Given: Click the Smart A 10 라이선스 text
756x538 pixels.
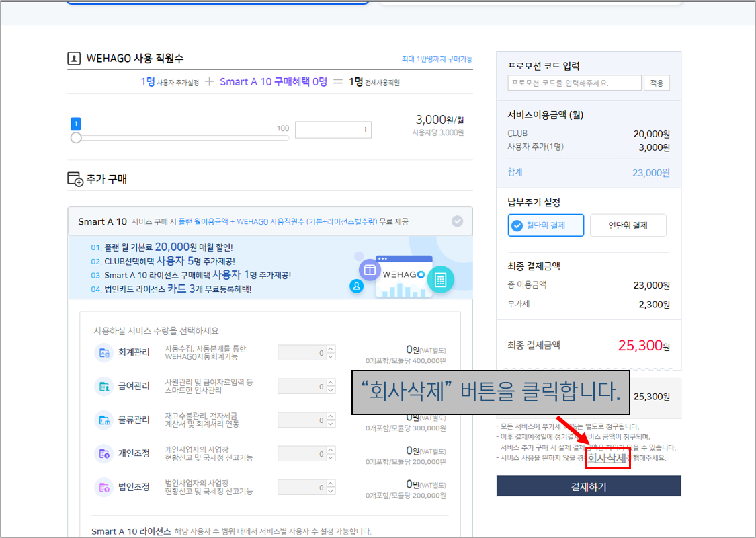Looking at the screenshot, I should (131, 531).
